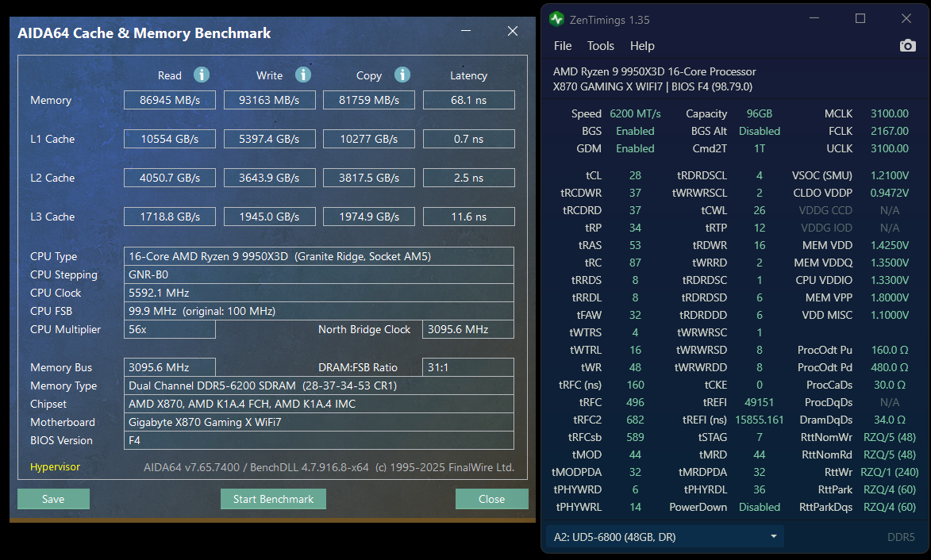Viewport: 931px width, 560px height.
Task: Click CPU Stepping value GNR-B0
Action: click(319, 274)
